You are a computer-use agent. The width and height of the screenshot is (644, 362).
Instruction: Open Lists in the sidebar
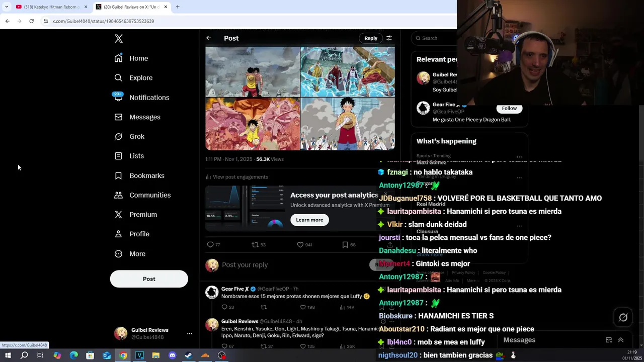(x=129, y=156)
